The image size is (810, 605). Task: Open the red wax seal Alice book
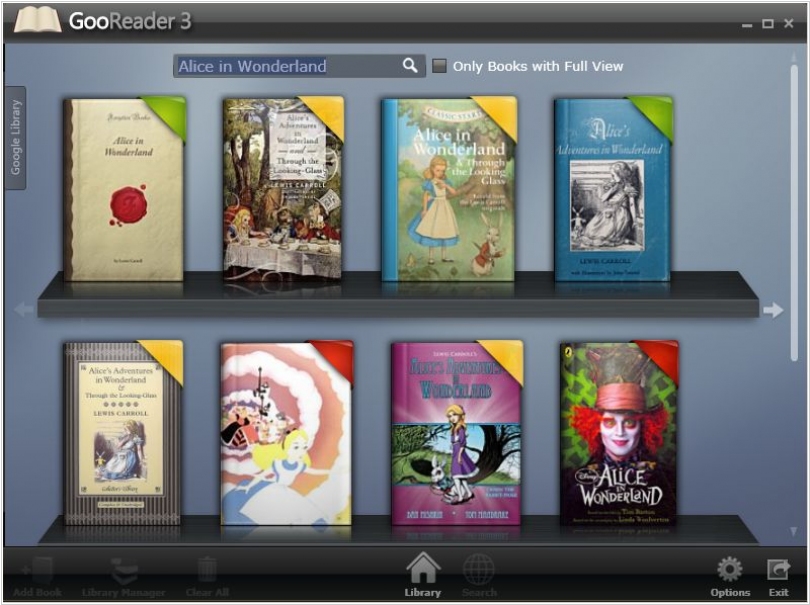pyautogui.click(x=124, y=190)
